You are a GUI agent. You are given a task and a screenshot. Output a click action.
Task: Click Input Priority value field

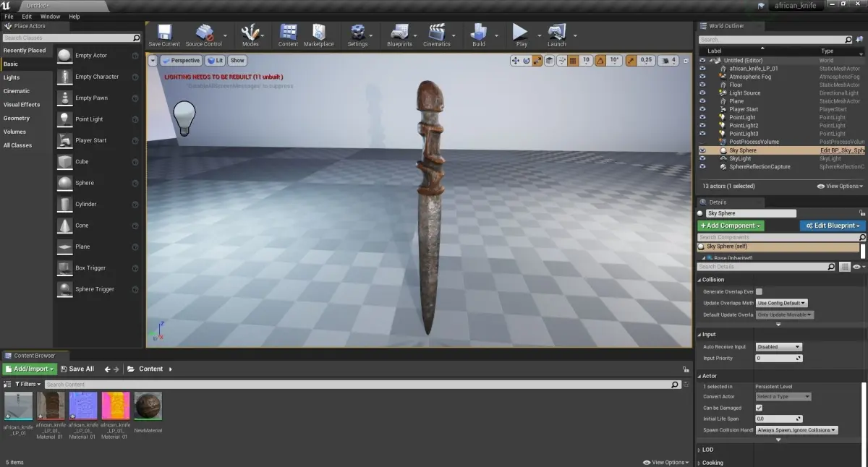[779, 359]
